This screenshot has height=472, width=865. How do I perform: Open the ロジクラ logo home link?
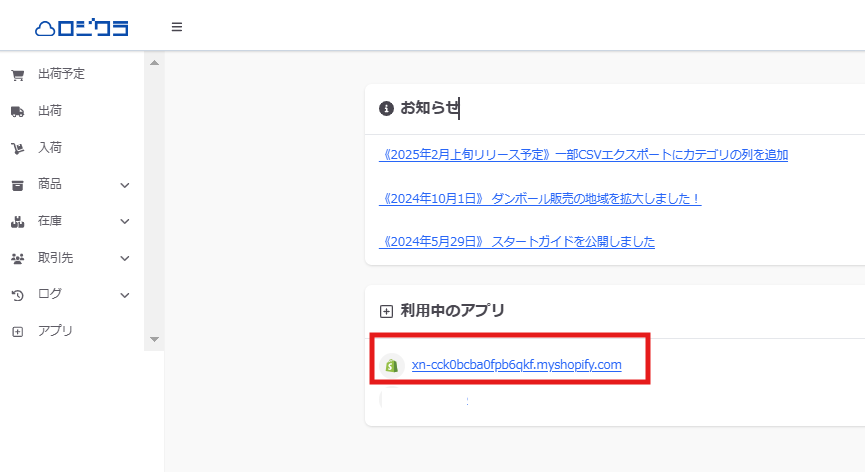(82, 28)
